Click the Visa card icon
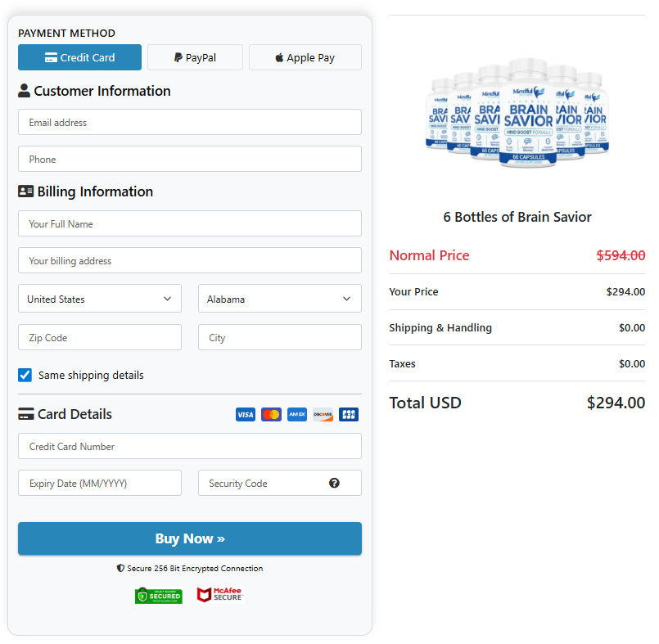The image size is (659, 644). (x=246, y=415)
